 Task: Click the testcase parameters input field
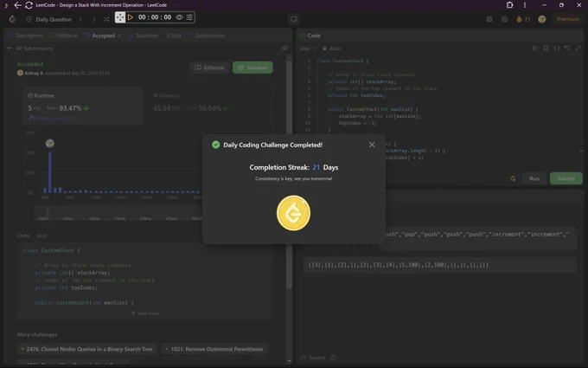coord(439,265)
